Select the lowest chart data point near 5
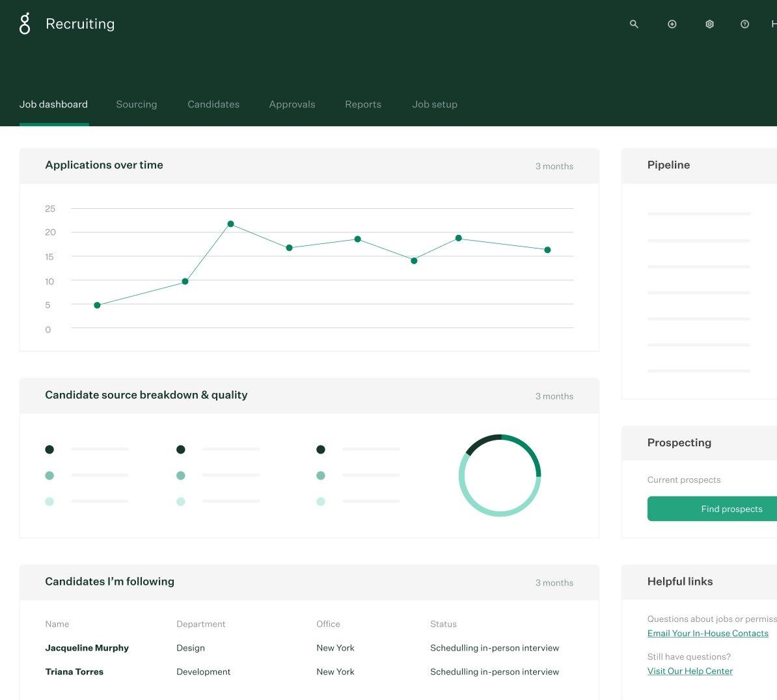Image resolution: width=777 pixels, height=700 pixels. [97, 305]
